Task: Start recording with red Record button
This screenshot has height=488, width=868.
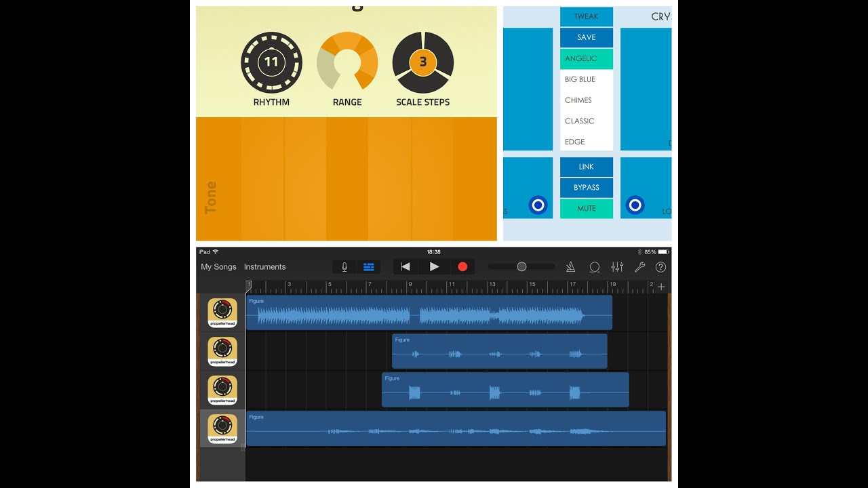Action: (462, 267)
